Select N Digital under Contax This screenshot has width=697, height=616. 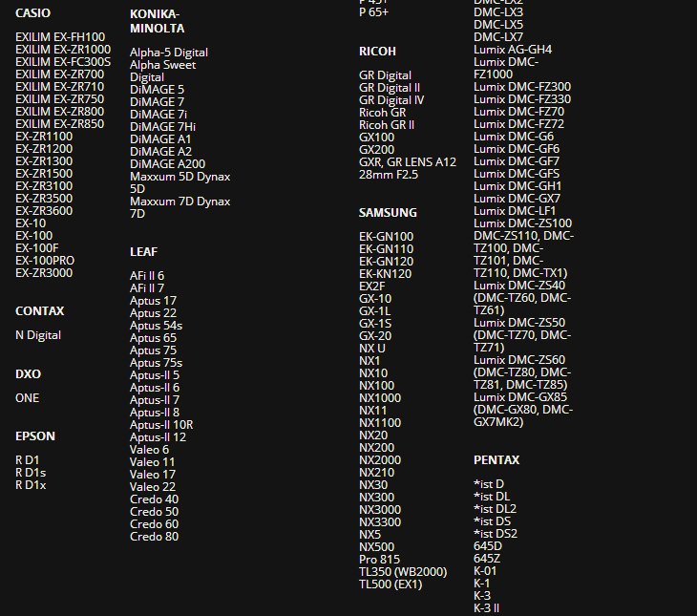(38, 335)
